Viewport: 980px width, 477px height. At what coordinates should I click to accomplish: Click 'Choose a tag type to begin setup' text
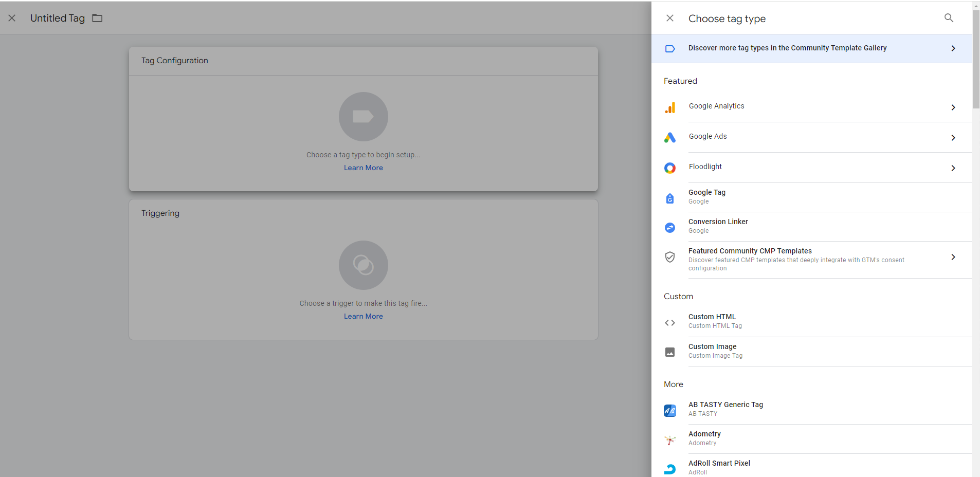pos(364,155)
